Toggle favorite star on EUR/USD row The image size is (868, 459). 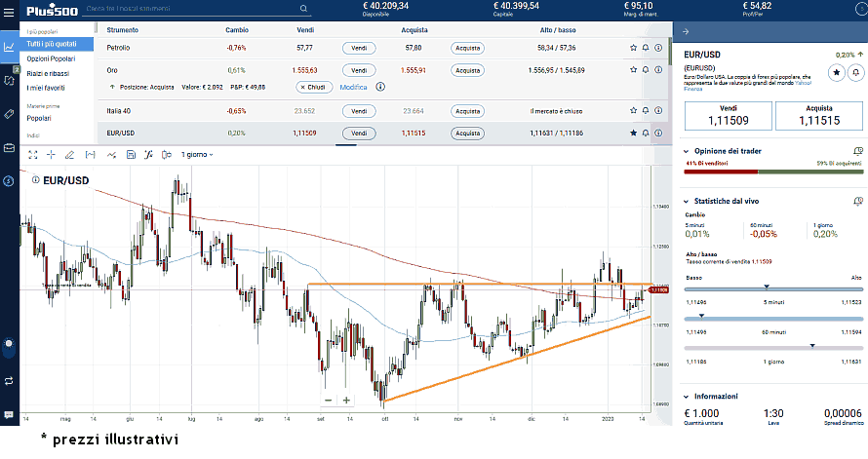point(633,133)
